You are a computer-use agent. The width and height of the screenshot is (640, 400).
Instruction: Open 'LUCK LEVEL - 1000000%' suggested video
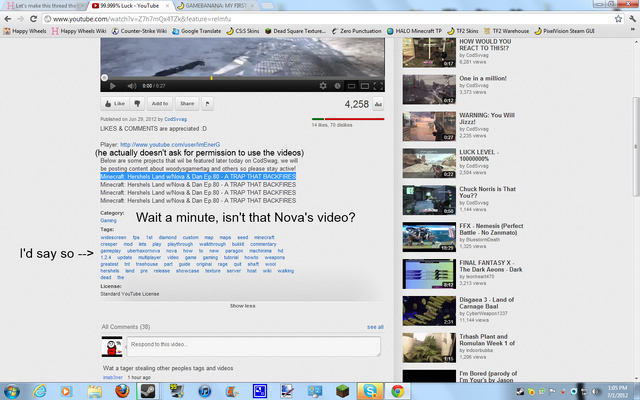pos(429,163)
